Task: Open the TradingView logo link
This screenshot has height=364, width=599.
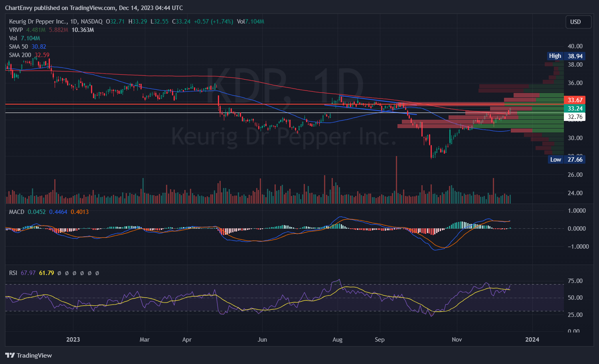Action: click(x=28, y=355)
